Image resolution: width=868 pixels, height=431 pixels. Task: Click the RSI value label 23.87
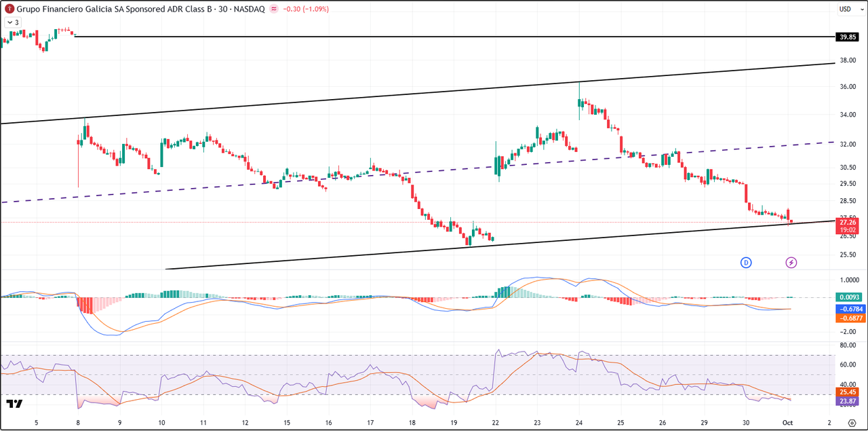[x=848, y=401]
